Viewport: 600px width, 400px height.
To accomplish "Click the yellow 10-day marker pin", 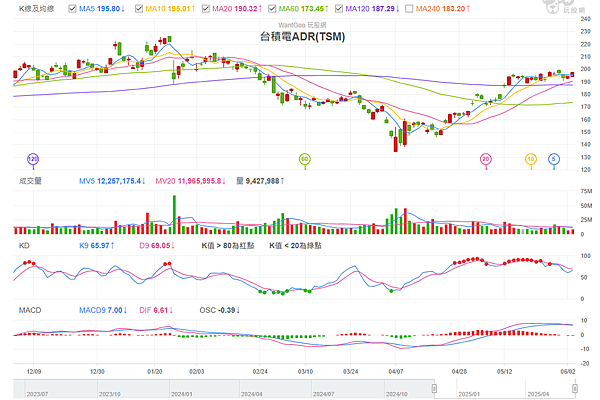I will pyautogui.click(x=531, y=159).
